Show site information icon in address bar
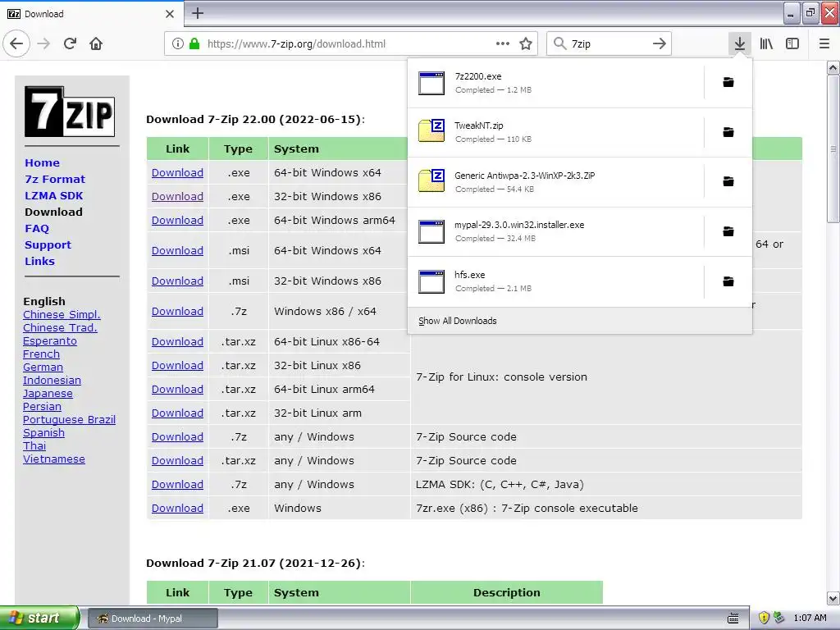The image size is (840, 630). tap(178, 43)
